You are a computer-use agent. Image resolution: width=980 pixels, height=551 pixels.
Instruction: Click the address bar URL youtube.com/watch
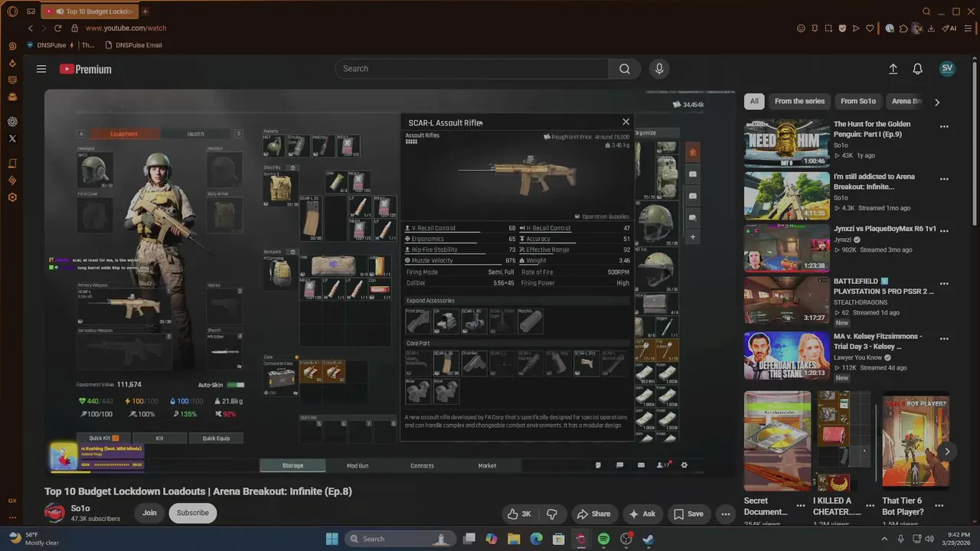click(x=126, y=28)
